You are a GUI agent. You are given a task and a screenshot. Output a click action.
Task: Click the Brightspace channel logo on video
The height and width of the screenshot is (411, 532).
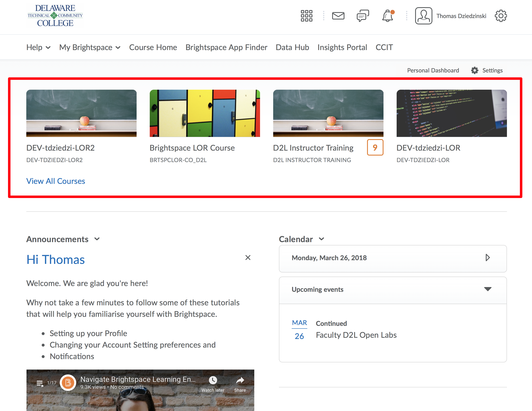click(68, 383)
